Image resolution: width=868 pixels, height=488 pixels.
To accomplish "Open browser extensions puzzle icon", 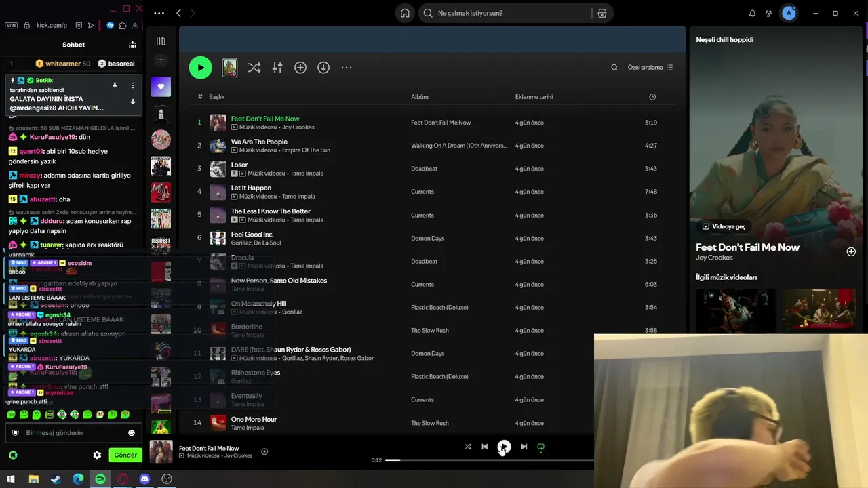I will point(123,26).
